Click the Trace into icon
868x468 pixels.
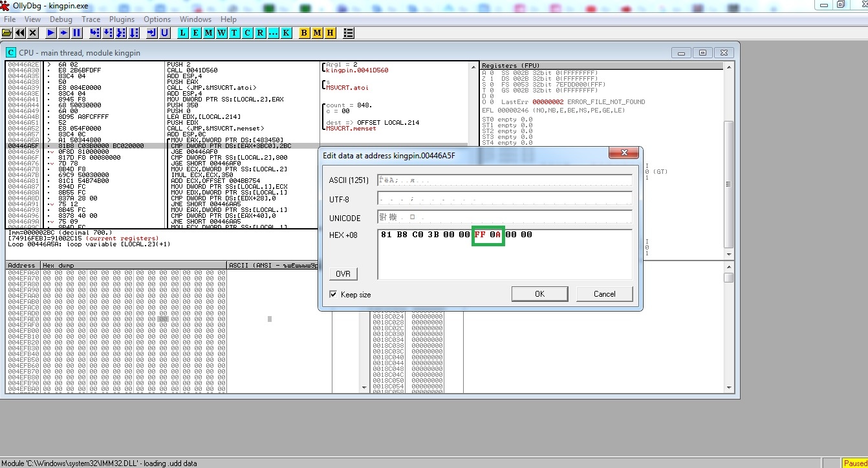(121, 33)
